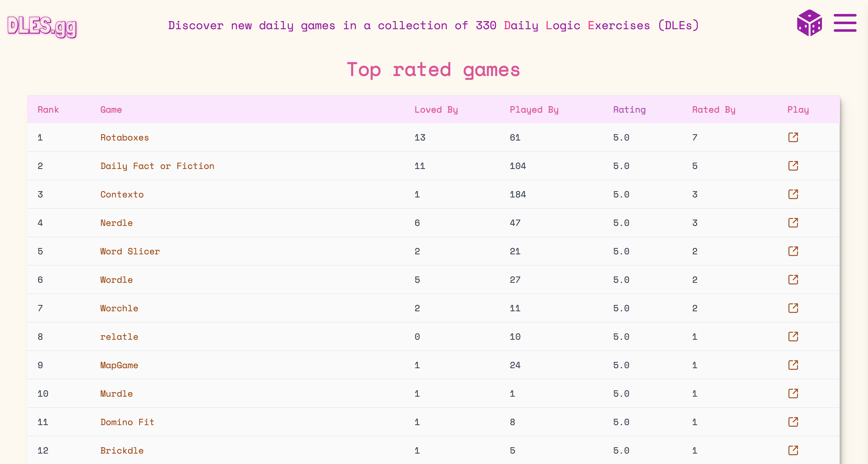This screenshot has width=868, height=464.
Task: Click Domino Fit's played-by value 8
Action: click(512, 422)
